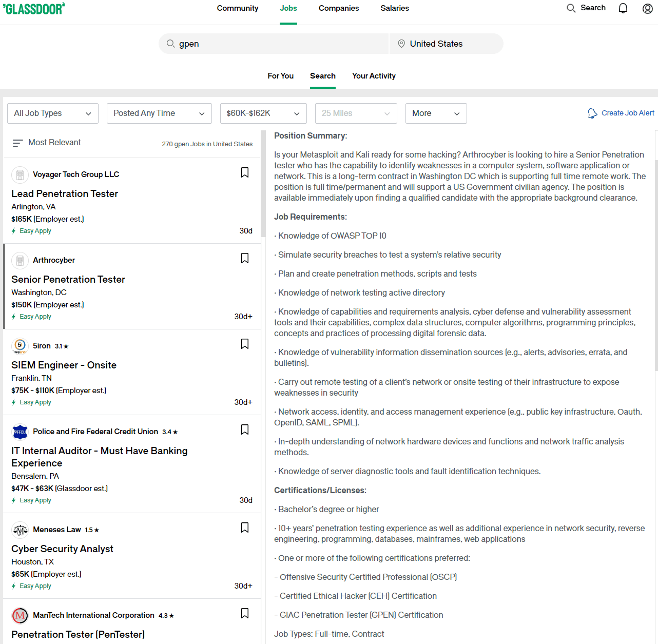Click the 5iron company logo
The image size is (658, 644).
tap(20, 346)
